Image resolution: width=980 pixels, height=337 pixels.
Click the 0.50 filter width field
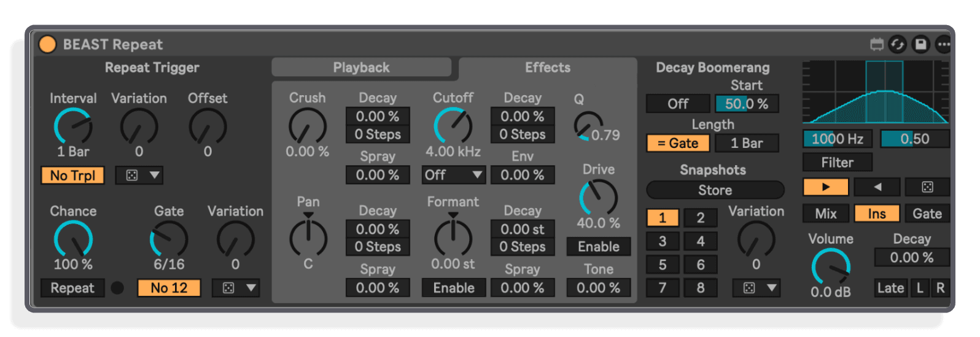point(915,139)
